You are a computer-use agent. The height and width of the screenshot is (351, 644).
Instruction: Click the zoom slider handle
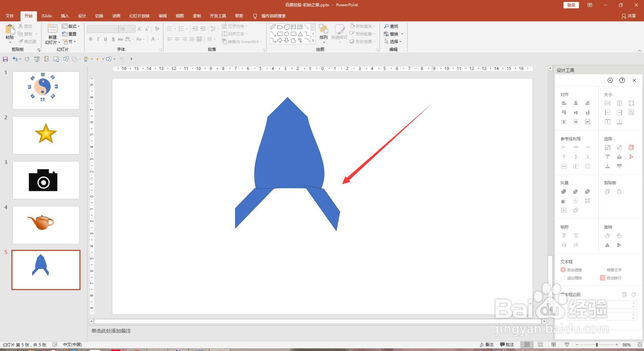click(x=597, y=345)
